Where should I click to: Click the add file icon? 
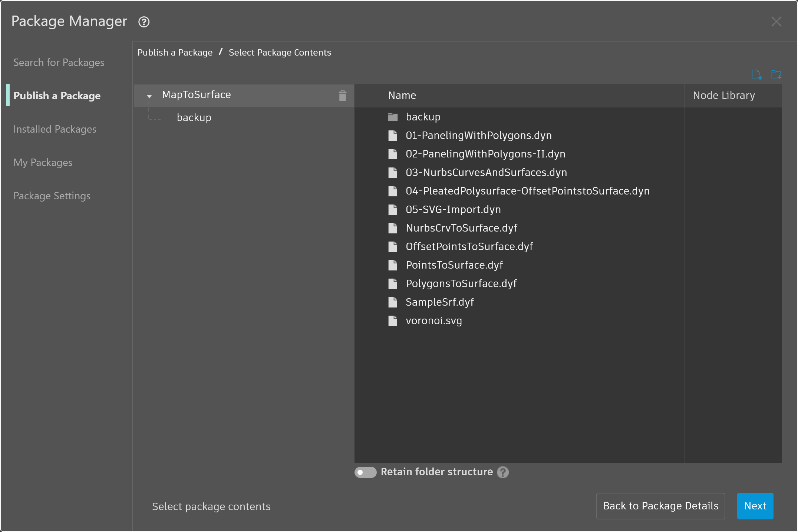[756, 74]
